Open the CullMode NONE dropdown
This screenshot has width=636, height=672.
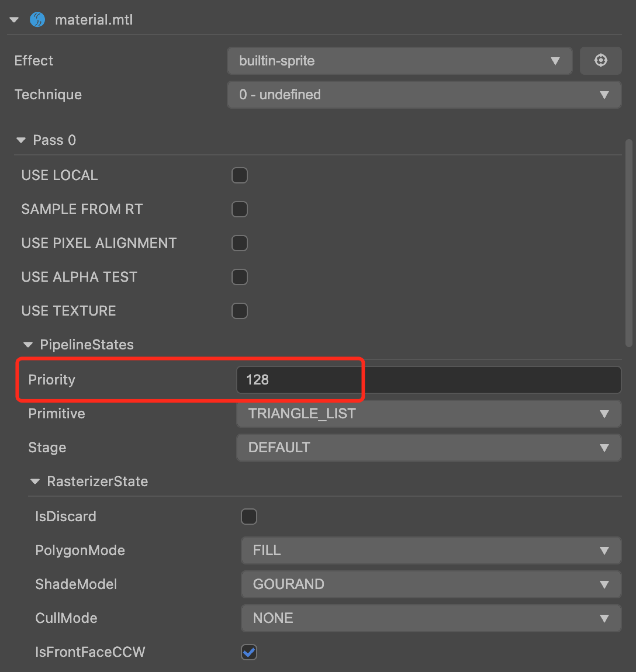click(x=431, y=618)
